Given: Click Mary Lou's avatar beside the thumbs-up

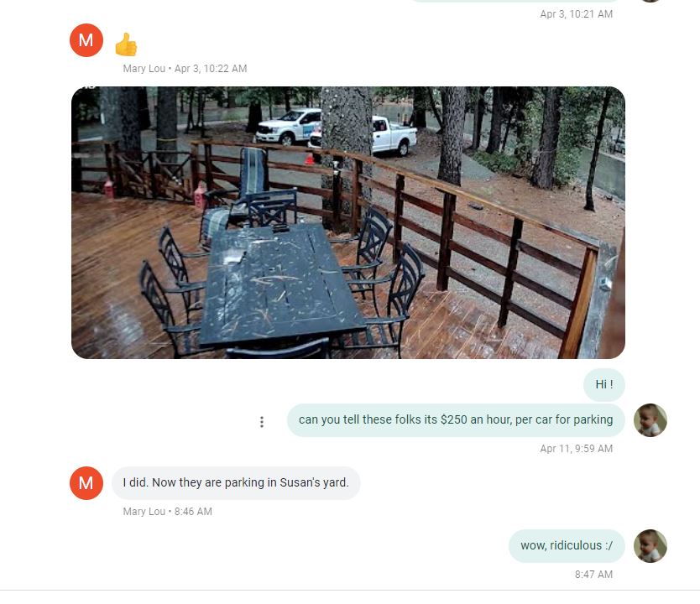Looking at the screenshot, I should (x=86, y=40).
